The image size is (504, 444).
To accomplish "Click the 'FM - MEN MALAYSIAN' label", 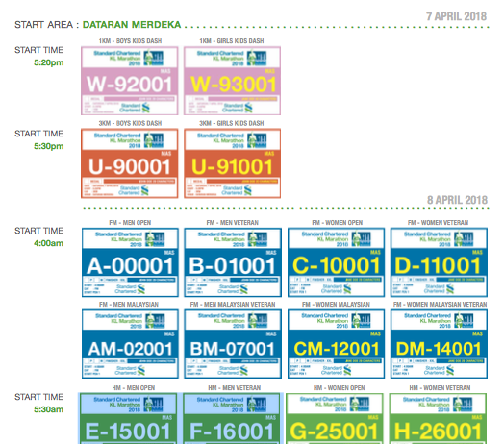I will point(129,305).
